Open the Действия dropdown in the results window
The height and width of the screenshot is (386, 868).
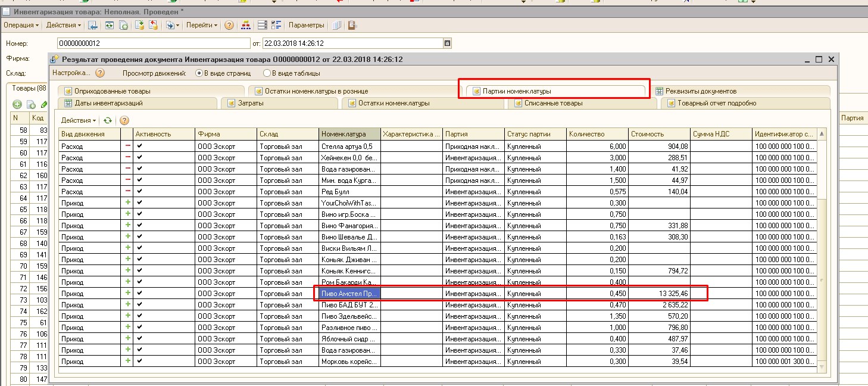coord(78,120)
